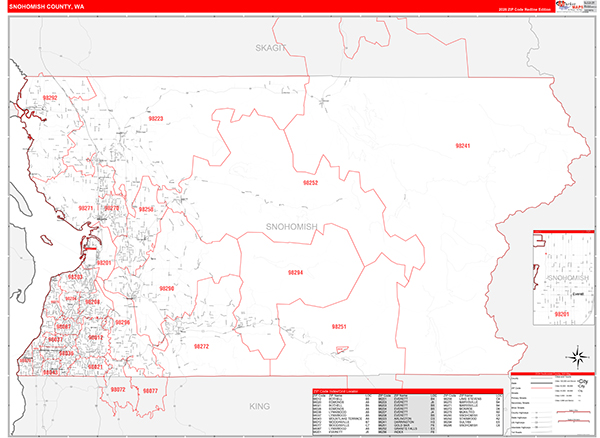
Task: Click the red map legend header bar
Action: click(553, 374)
